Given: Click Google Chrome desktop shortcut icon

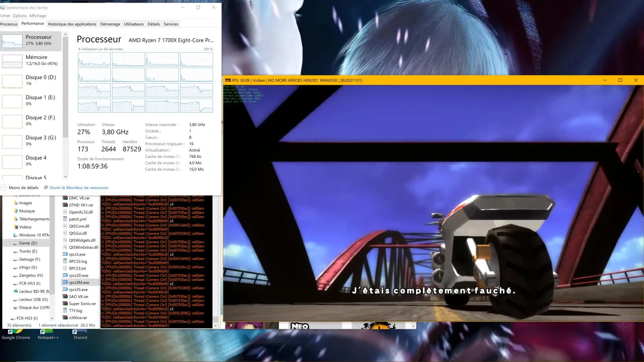Looking at the screenshot, I should (15, 334).
